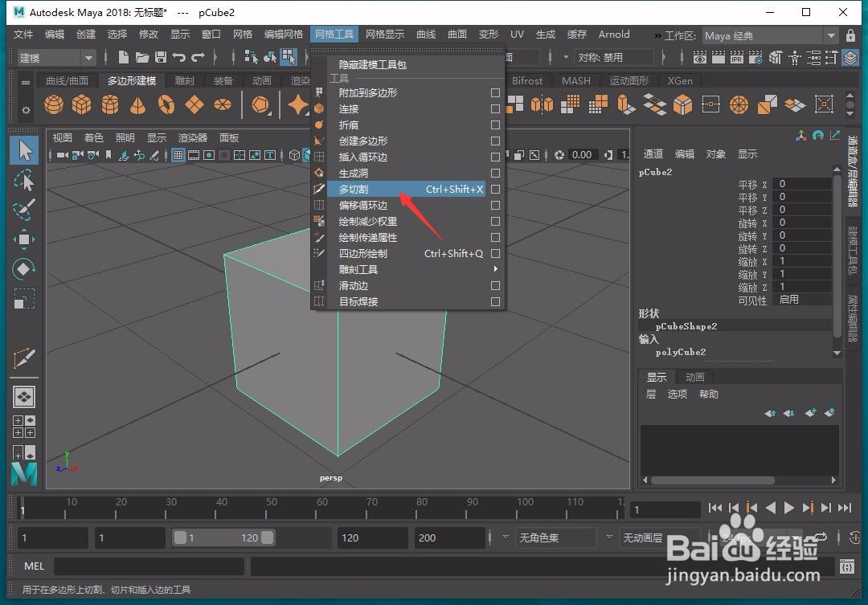Image resolution: width=868 pixels, height=605 pixels.
Task: Activate the Select tool arrow icon
Action: click(24, 149)
